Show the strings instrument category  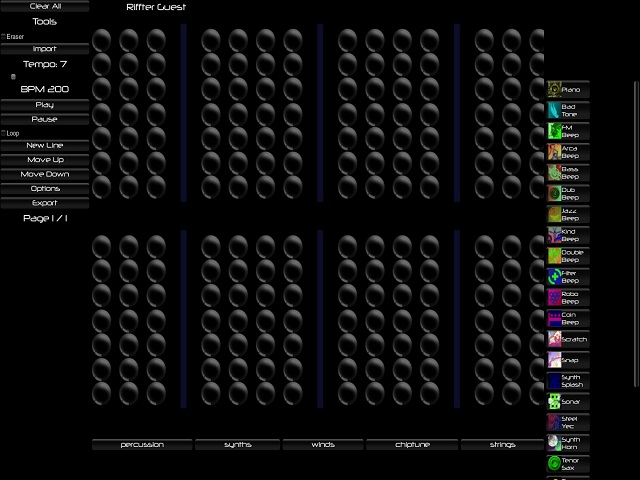[502, 444]
